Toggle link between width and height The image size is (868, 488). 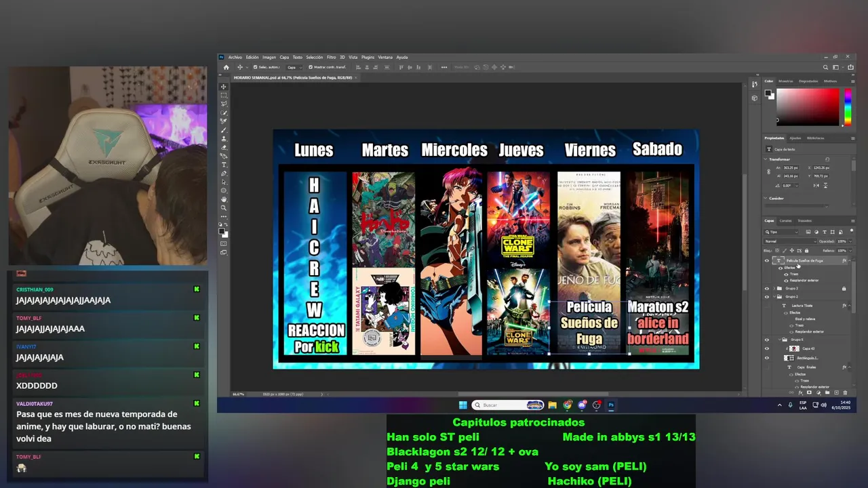click(x=769, y=171)
